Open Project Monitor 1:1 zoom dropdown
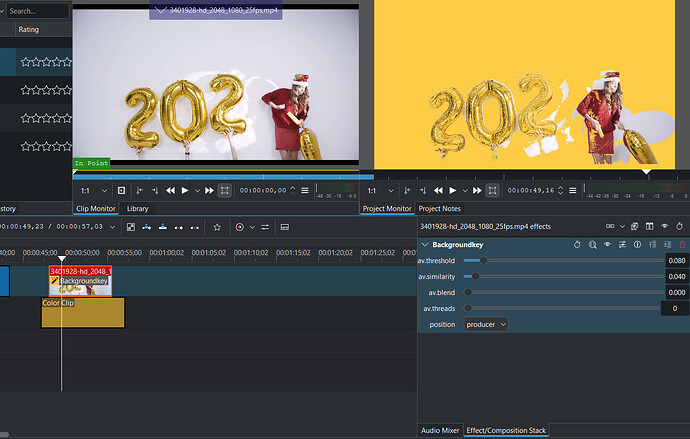 pos(381,190)
